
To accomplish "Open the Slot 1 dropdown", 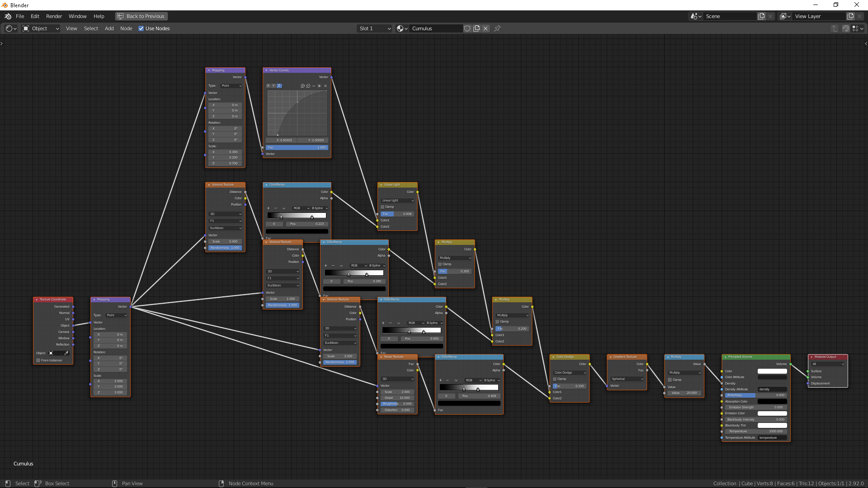I will (x=375, y=28).
